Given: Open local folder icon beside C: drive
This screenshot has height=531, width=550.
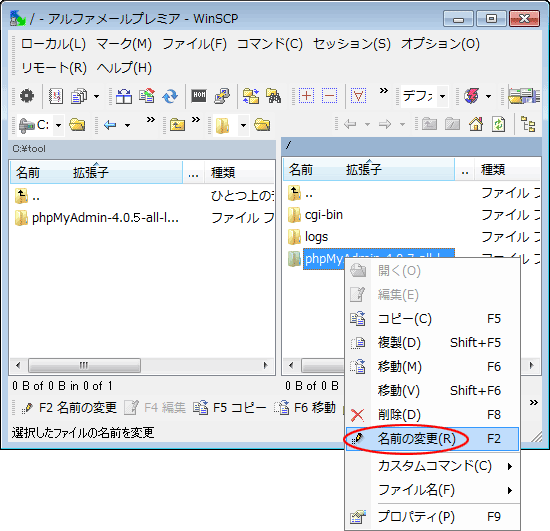Looking at the screenshot, I should click(x=77, y=125).
